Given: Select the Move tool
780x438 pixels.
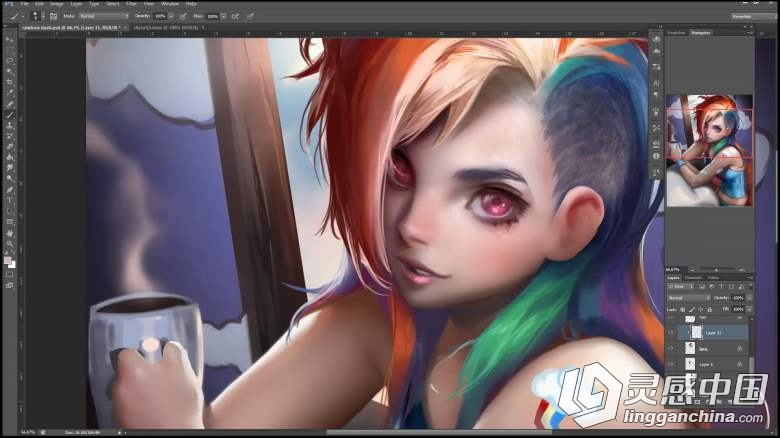Looking at the screenshot, I should click(9, 39).
